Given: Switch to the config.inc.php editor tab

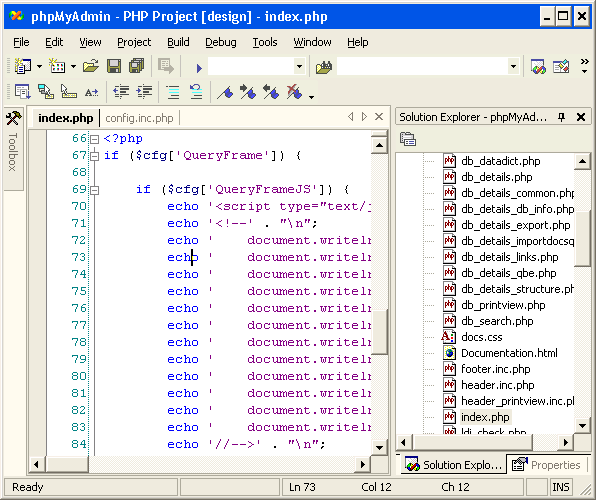Looking at the screenshot, I should click(139, 118).
